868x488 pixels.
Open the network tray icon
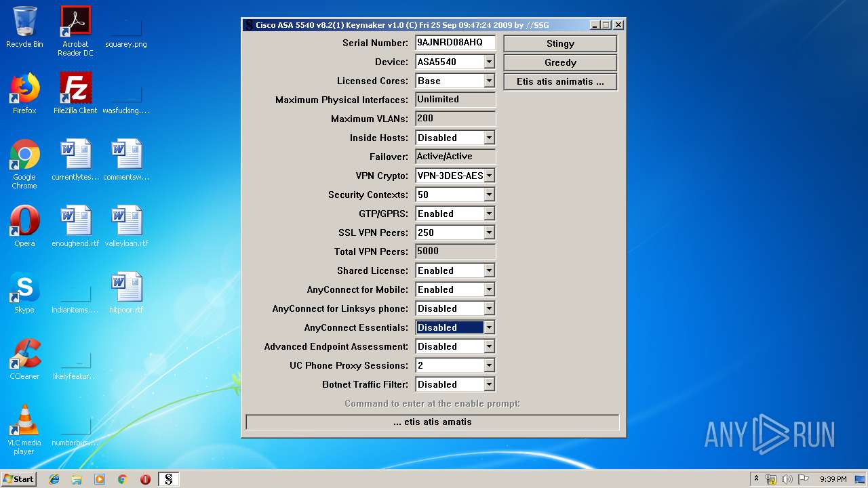point(771,479)
